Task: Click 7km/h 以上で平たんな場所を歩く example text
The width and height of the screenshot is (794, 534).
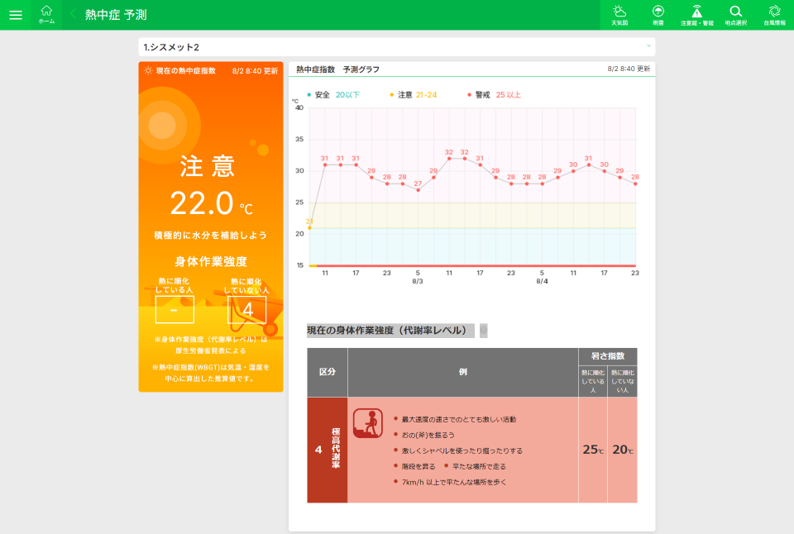Action: [454, 482]
